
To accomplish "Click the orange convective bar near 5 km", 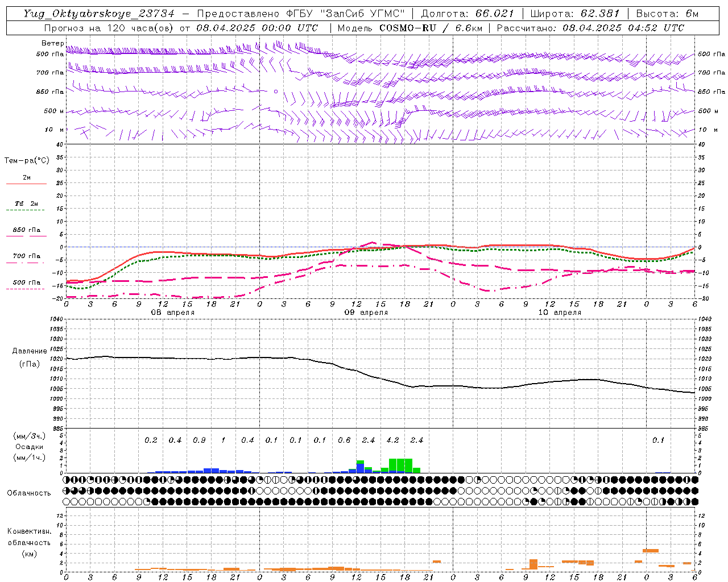I will click(x=650, y=550).
